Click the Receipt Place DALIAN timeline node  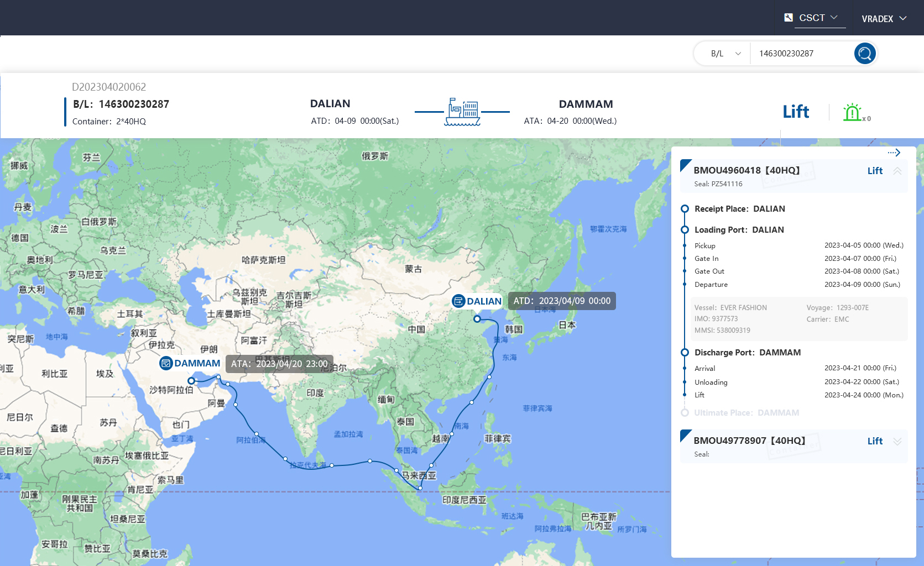click(x=685, y=209)
